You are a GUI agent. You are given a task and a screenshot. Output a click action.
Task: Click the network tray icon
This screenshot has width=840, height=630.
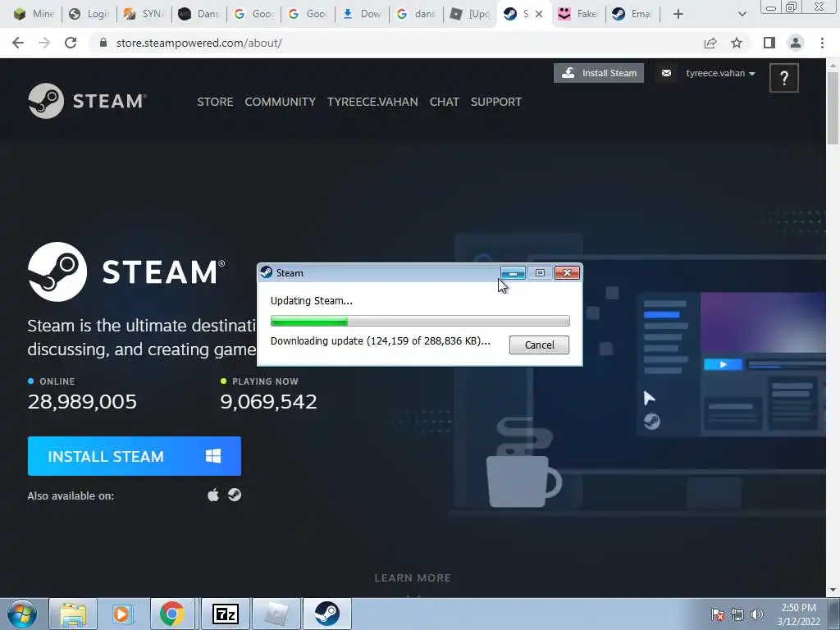pyautogui.click(x=737, y=614)
